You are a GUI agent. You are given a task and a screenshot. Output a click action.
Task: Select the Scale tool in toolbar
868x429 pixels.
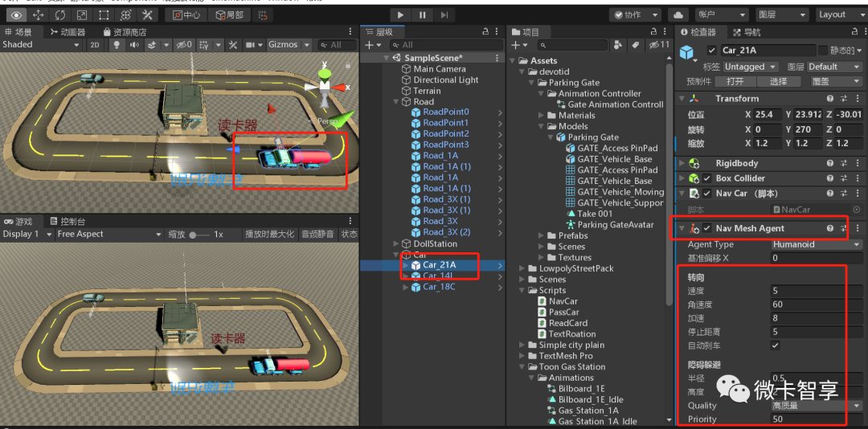click(x=82, y=14)
